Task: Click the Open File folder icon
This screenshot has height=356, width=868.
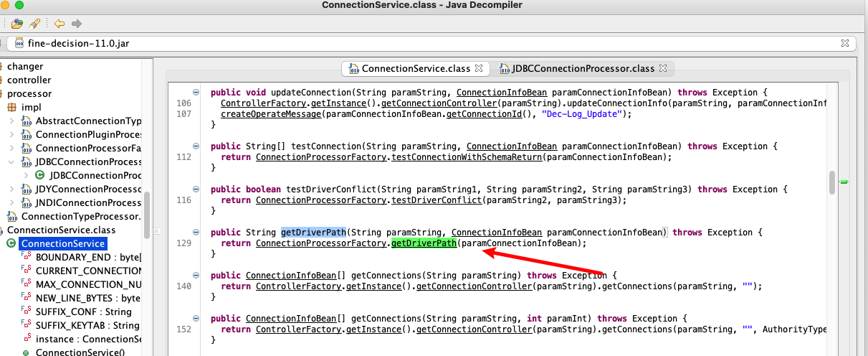Action: (16, 24)
